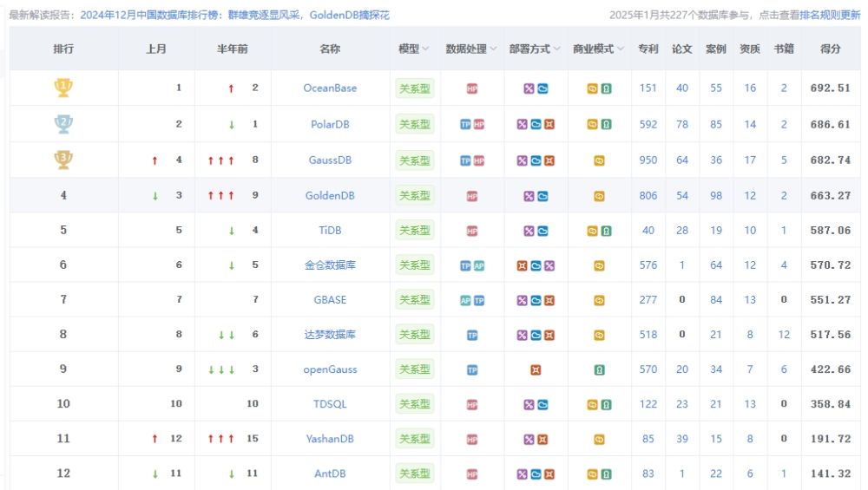Click the bronze third-place trophy icon
Viewport: 868px width, 490px height.
(x=63, y=160)
